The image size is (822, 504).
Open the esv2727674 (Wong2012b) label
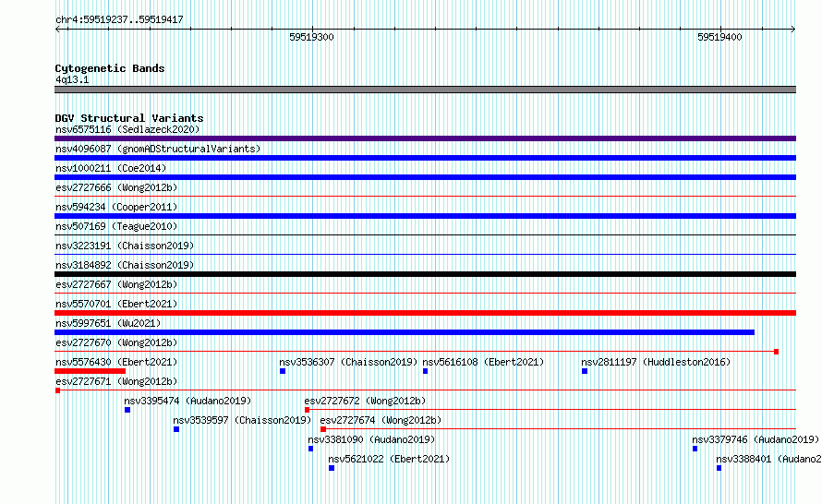coord(381,420)
